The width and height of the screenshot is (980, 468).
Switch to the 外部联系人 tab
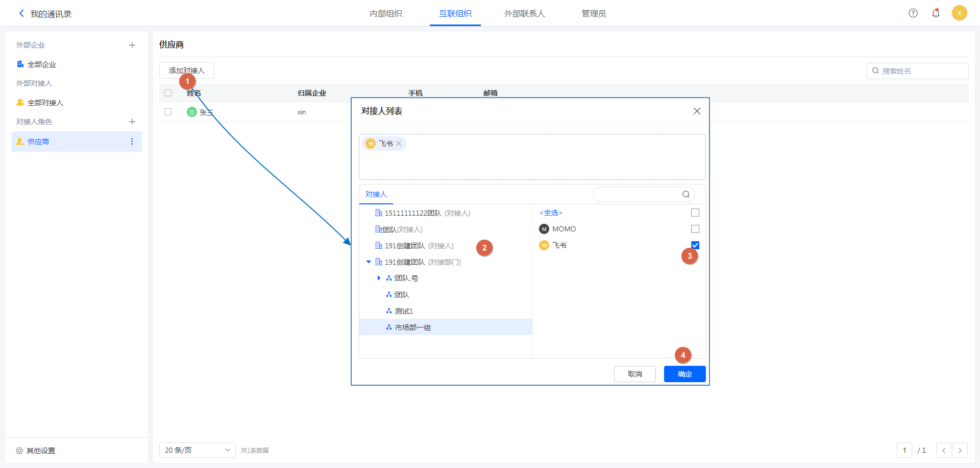point(524,14)
